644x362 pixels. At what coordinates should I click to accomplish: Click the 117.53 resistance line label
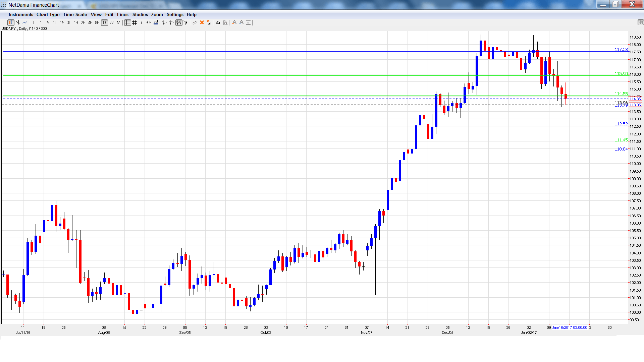click(621, 49)
